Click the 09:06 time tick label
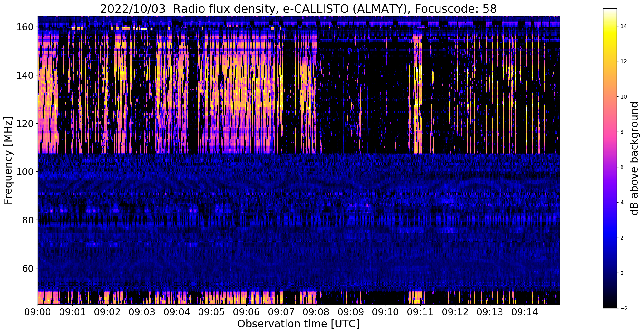The width and height of the screenshot is (644, 333). (247, 312)
